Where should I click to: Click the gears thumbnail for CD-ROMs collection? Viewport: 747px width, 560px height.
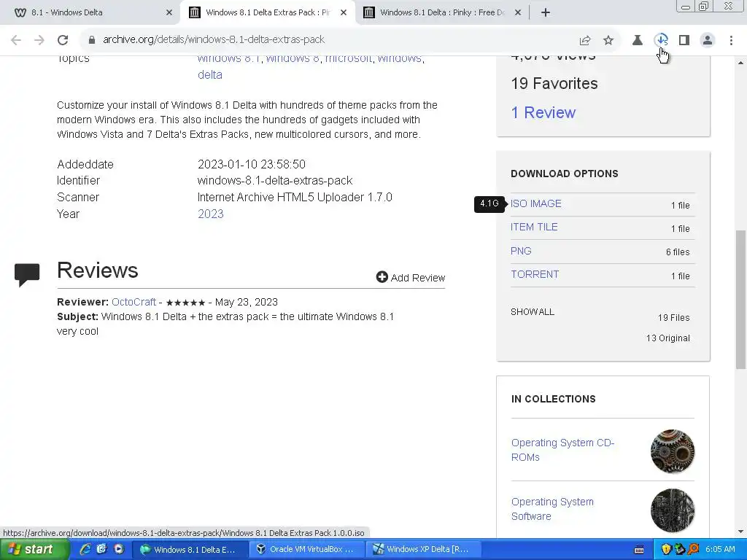[672, 451]
